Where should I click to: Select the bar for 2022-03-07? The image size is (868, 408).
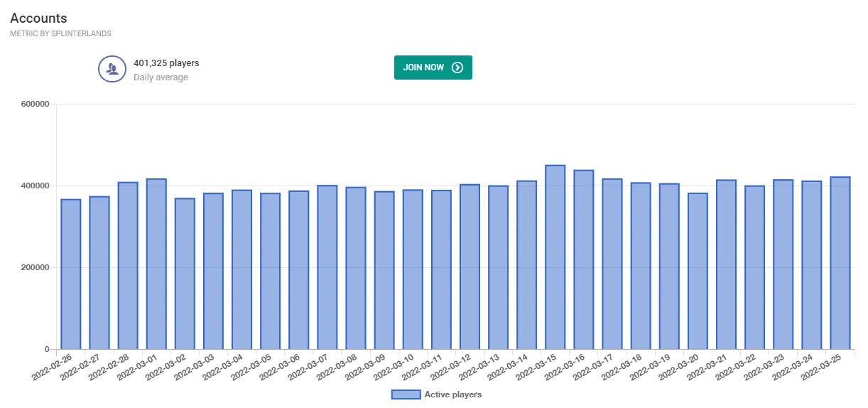click(327, 267)
